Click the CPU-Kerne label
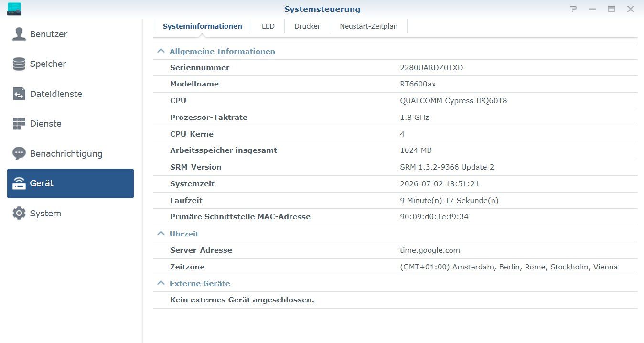 point(192,134)
